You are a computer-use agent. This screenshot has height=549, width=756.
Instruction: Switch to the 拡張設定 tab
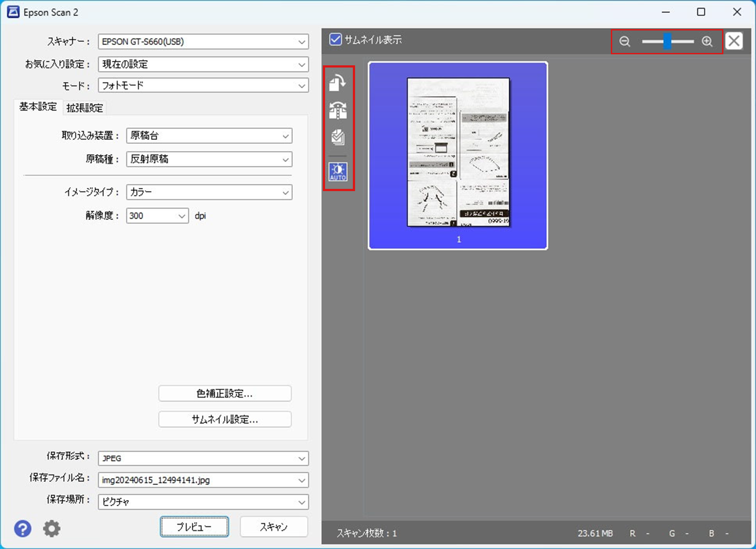point(85,108)
